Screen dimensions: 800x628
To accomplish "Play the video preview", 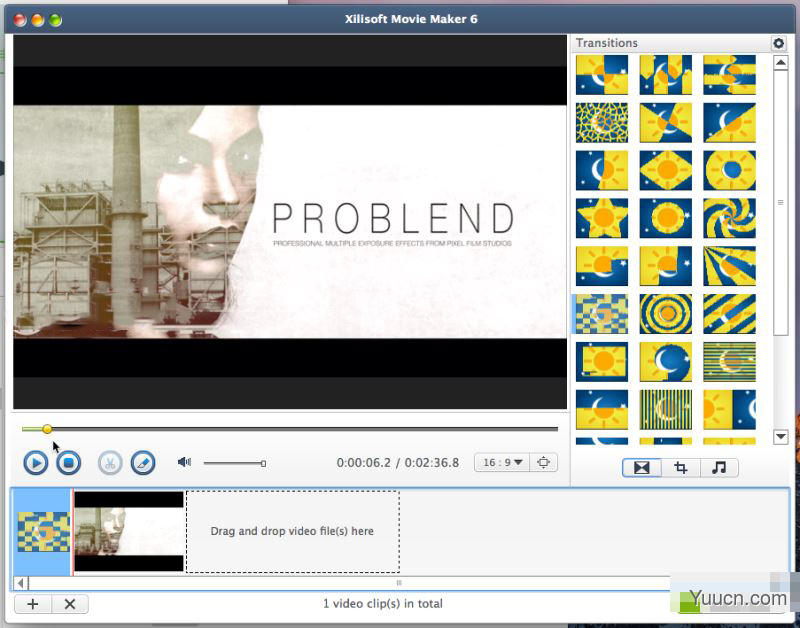I will tap(35, 462).
